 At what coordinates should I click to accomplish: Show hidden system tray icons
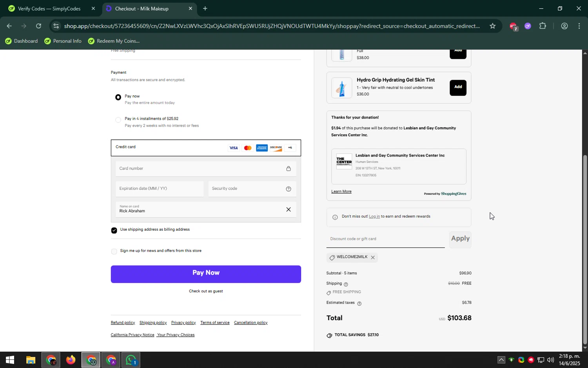point(501,360)
